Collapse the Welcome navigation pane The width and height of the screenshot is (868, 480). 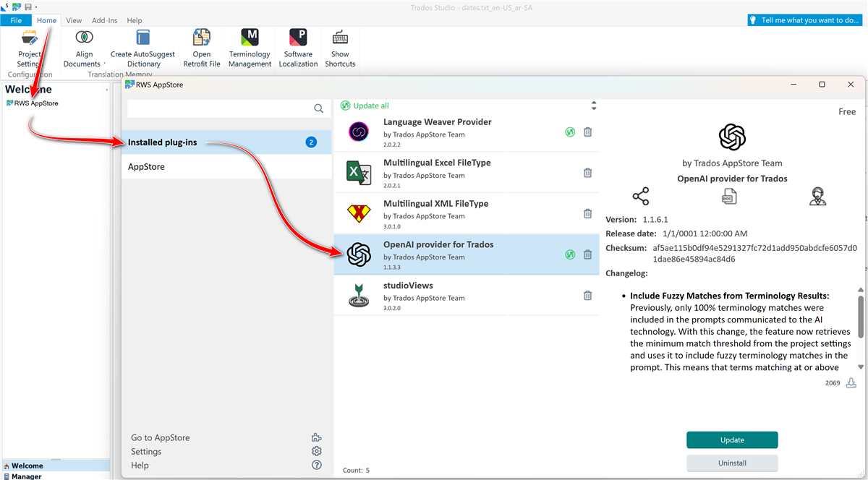point(107,90)
